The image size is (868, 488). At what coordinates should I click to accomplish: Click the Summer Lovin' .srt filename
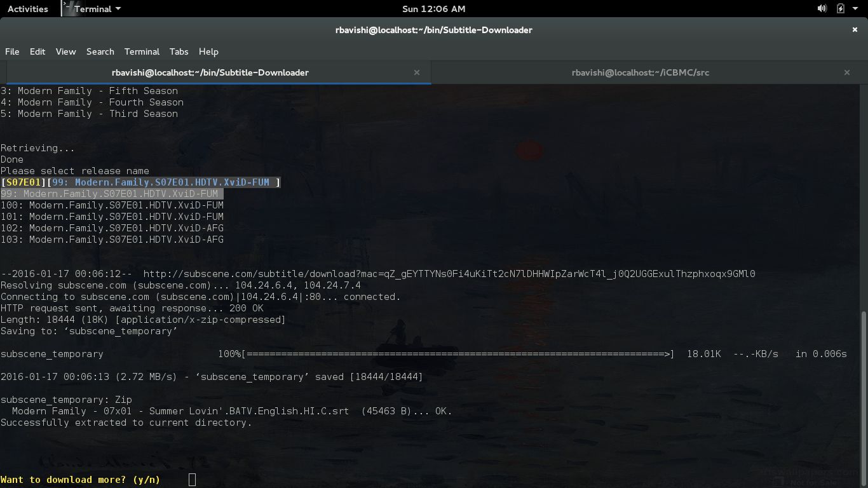(x=180, y=411)
